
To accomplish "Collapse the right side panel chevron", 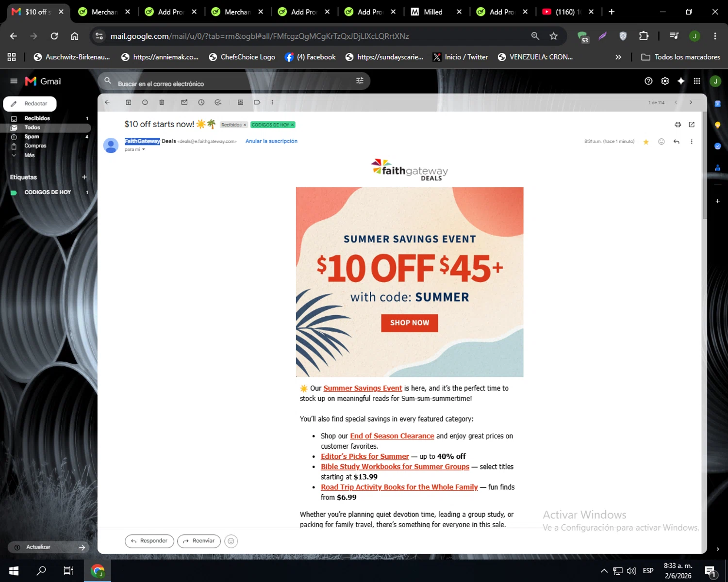I will [x=717, y=549].
